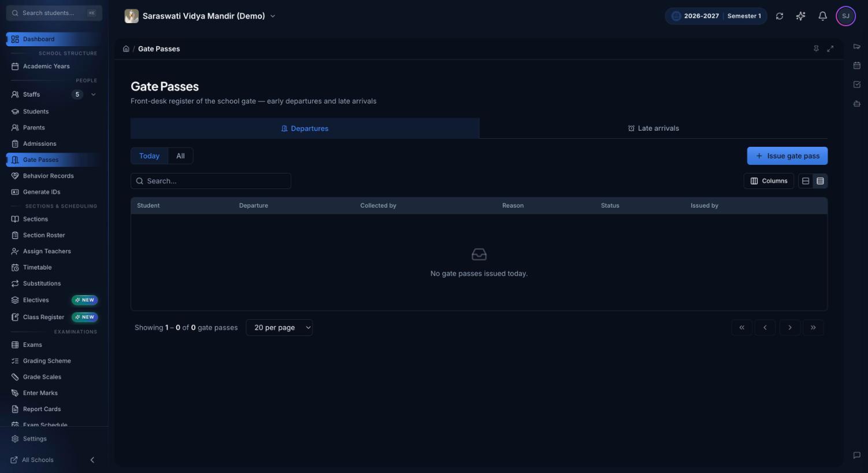Screen dimensions: 868x473
Task: Open the 2026-2027 Semester 1 selector
Action: point(716,16)
